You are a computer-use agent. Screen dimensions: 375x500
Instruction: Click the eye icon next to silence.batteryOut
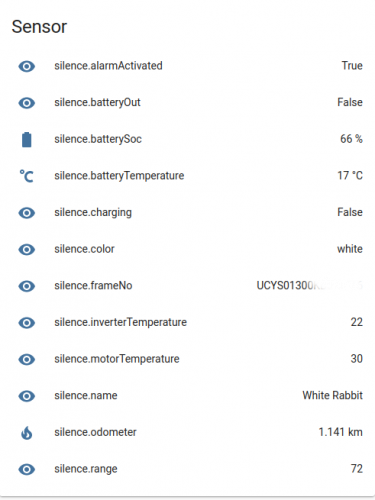(x=27, y=103)
